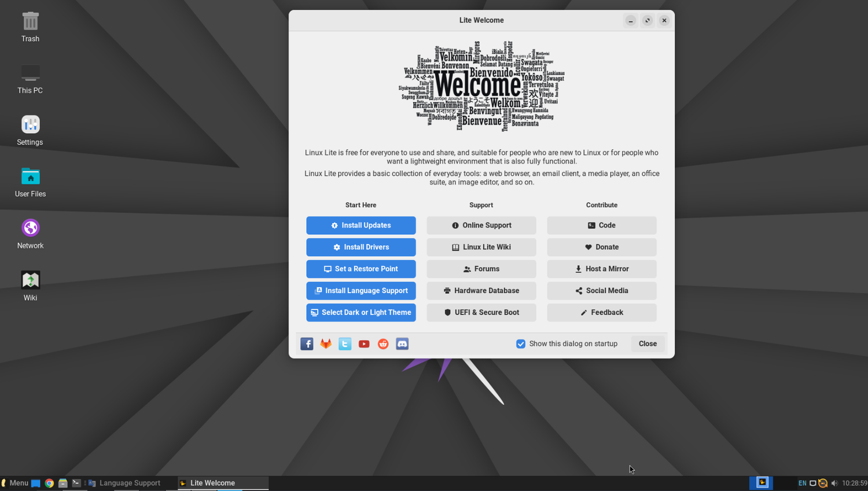This screenshot has width=868, height=491.
Task: Open the Linux Lite Wiki
Action: coord(481,247)
